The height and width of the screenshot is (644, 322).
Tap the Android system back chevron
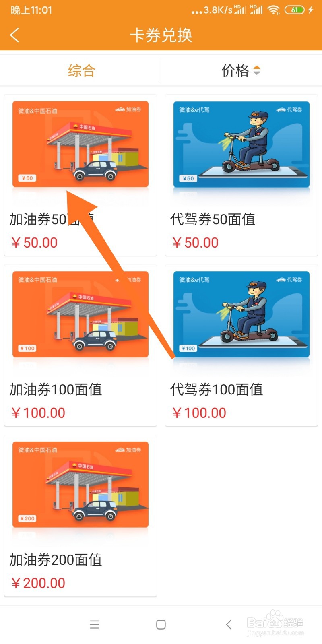click(x=229, y=624)
